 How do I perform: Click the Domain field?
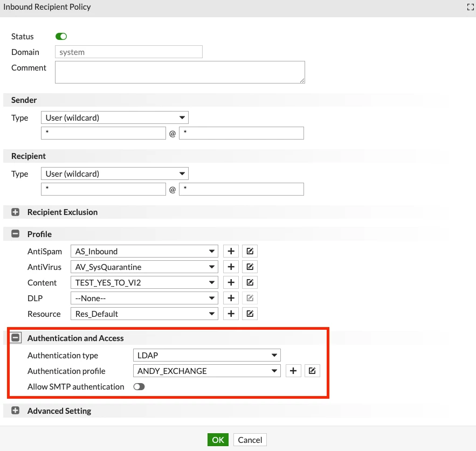tap(129, 52)
